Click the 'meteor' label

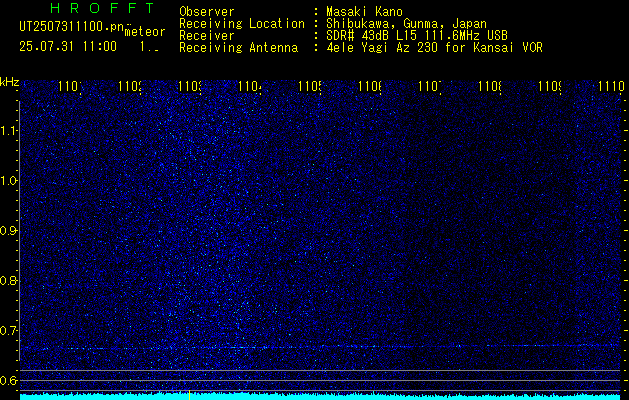145,32
